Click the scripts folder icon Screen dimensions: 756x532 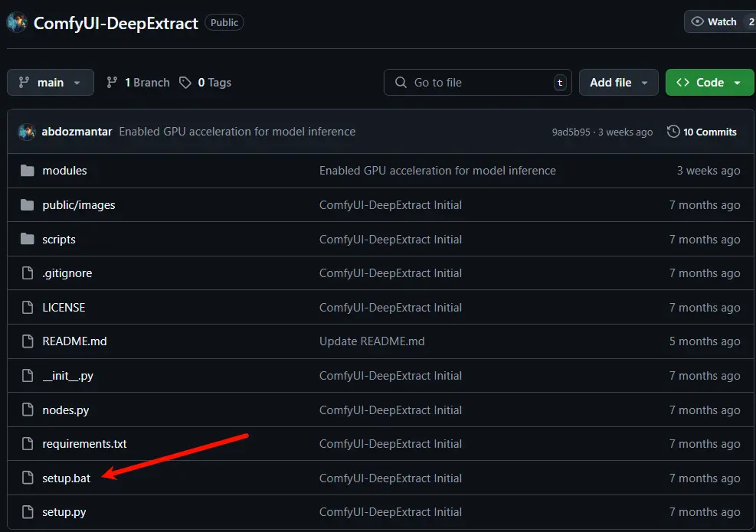tap(28, 239)
